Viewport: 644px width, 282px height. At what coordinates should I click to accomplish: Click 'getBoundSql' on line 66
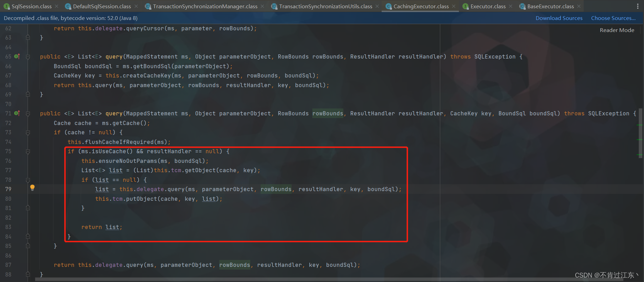(x=152, y=66)
